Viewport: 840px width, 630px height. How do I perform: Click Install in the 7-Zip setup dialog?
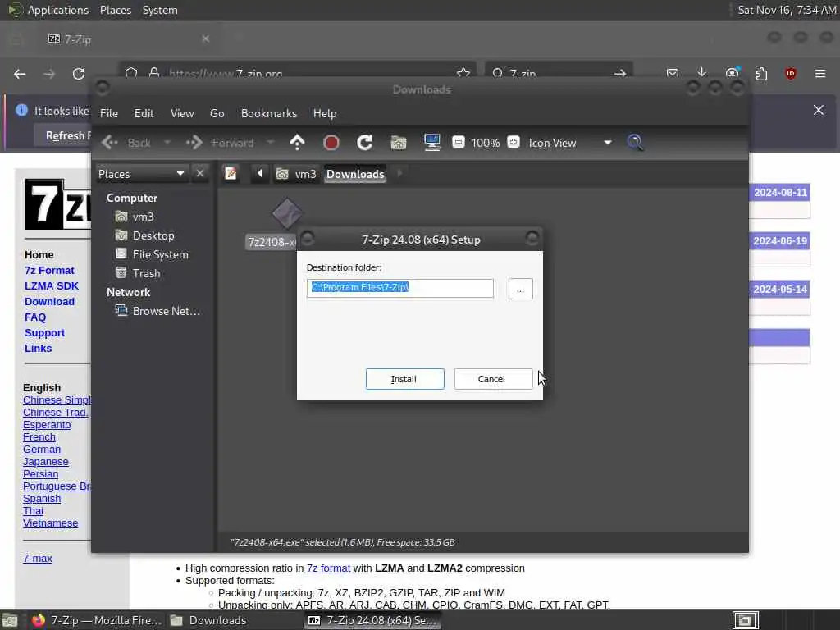click(404, 379)
